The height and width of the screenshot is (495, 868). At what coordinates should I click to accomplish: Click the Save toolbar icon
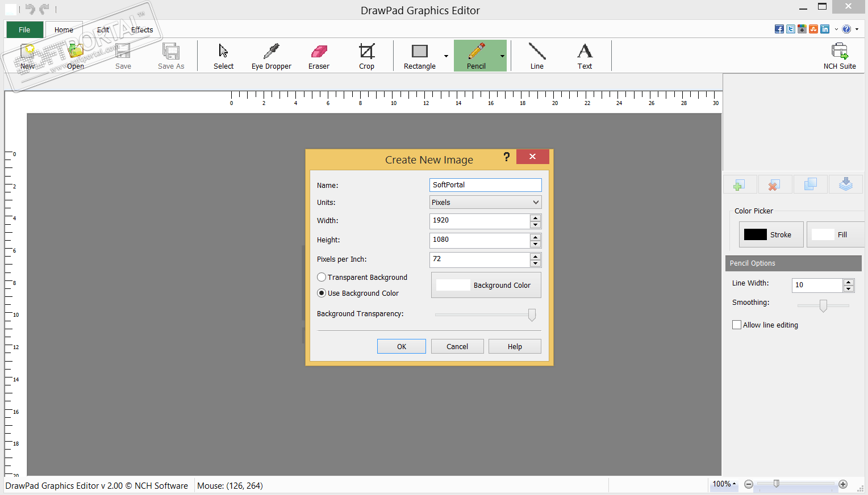(123, 56)
